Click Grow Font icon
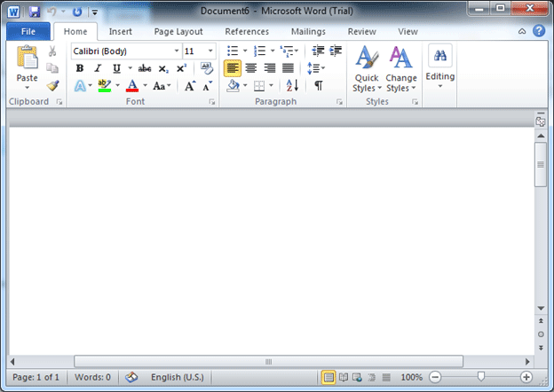 click(x=190, y=86)
